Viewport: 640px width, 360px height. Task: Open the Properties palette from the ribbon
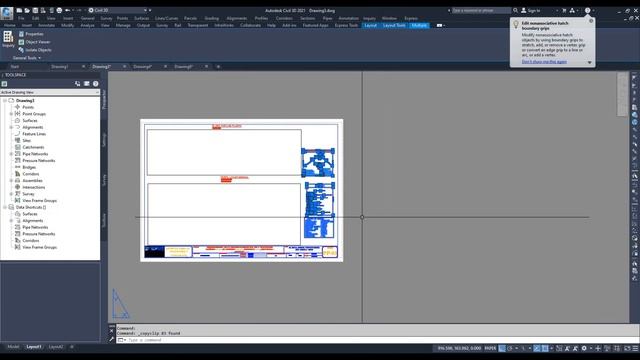[x=31, y=34]
